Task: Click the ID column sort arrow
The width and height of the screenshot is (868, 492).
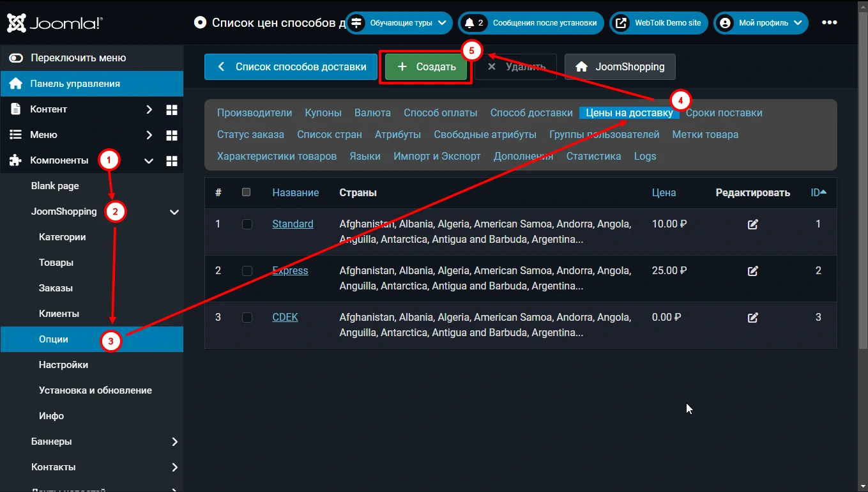Action: pyautogui.click(x=823, y=192)
